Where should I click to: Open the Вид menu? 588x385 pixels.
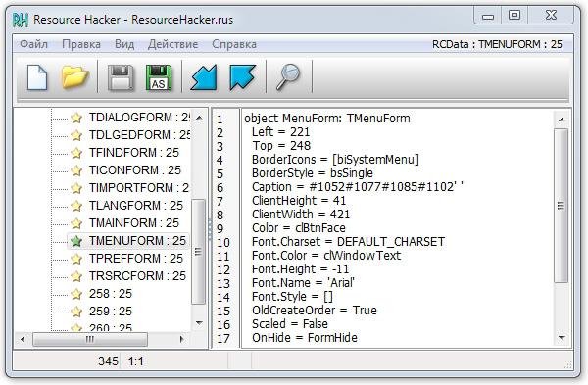click(124, 44)
